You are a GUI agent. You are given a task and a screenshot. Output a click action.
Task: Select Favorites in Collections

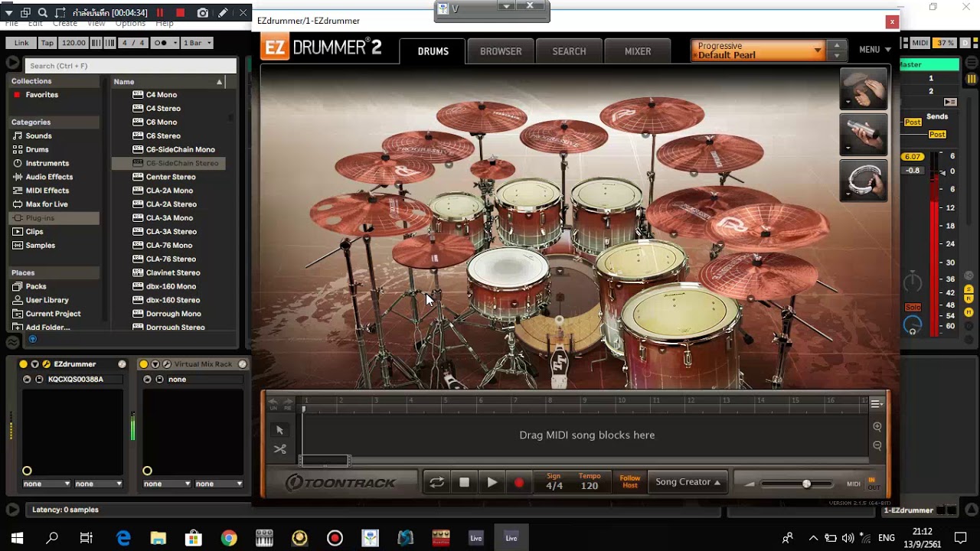41,95
